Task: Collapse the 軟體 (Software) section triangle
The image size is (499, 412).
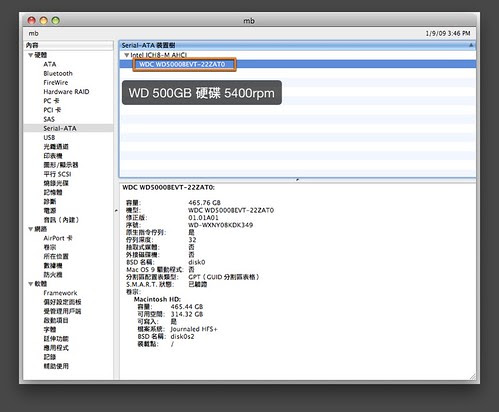Action: [x=31, y=284]
